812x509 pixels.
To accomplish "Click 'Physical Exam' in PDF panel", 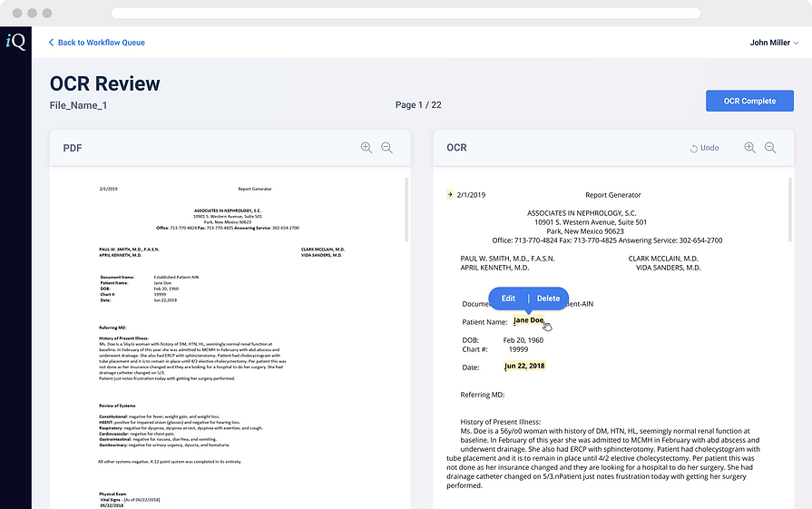I will [113, 494].
